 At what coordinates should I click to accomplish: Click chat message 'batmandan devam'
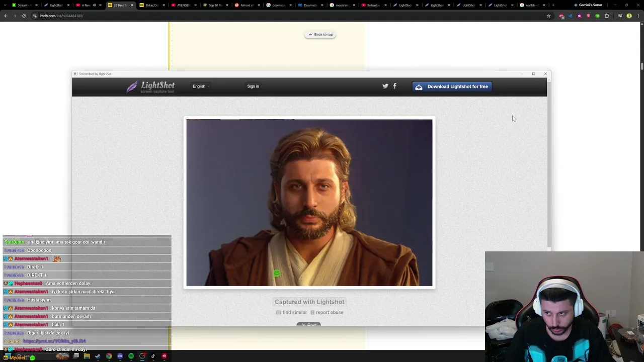tap(71, 316)
